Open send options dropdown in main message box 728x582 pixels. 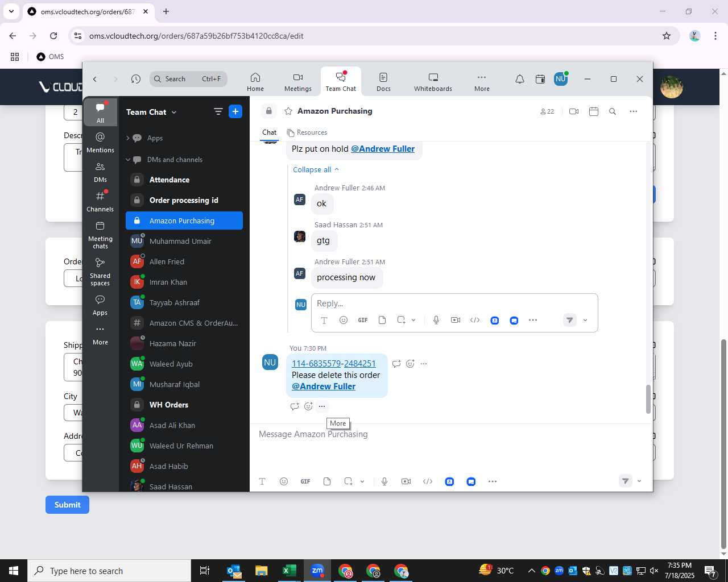pos(639,481)
